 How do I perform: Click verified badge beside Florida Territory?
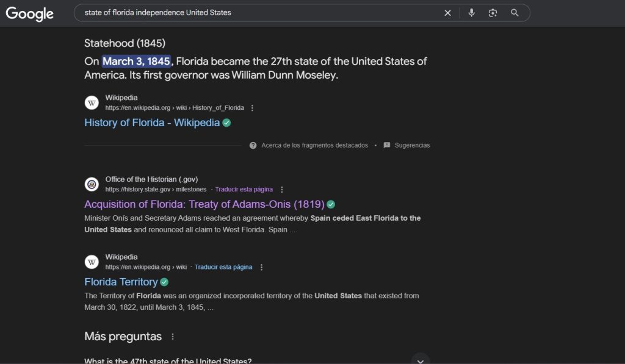(164, 282)
